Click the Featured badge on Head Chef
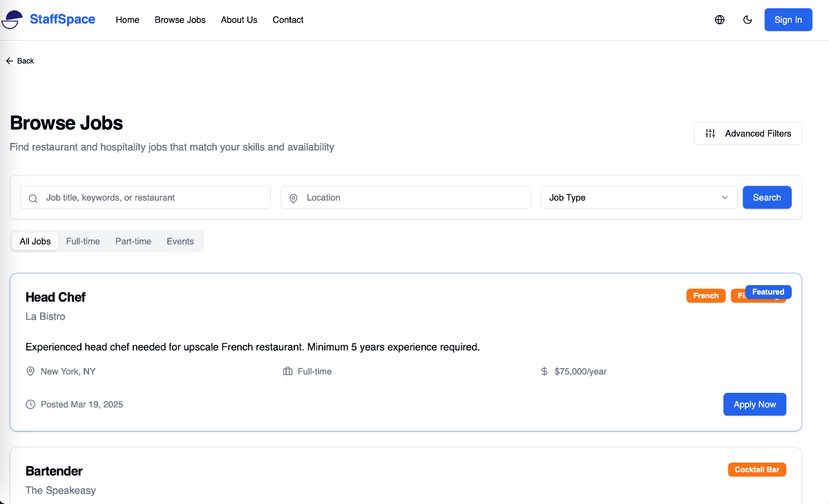Screen dimensions: 829x504 (768, 291)
